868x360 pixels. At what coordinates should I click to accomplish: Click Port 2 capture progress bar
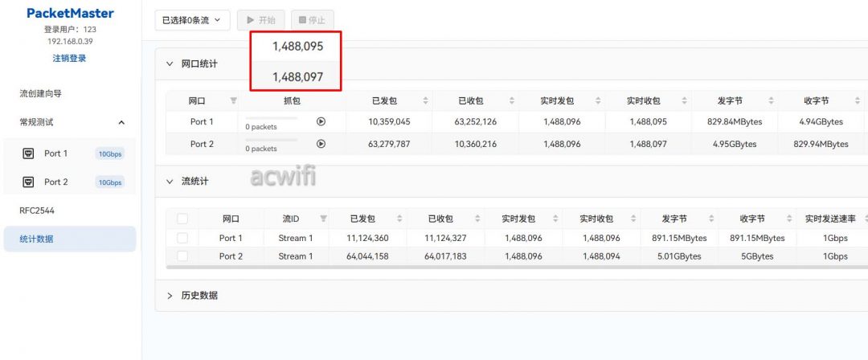coord(272,140)
